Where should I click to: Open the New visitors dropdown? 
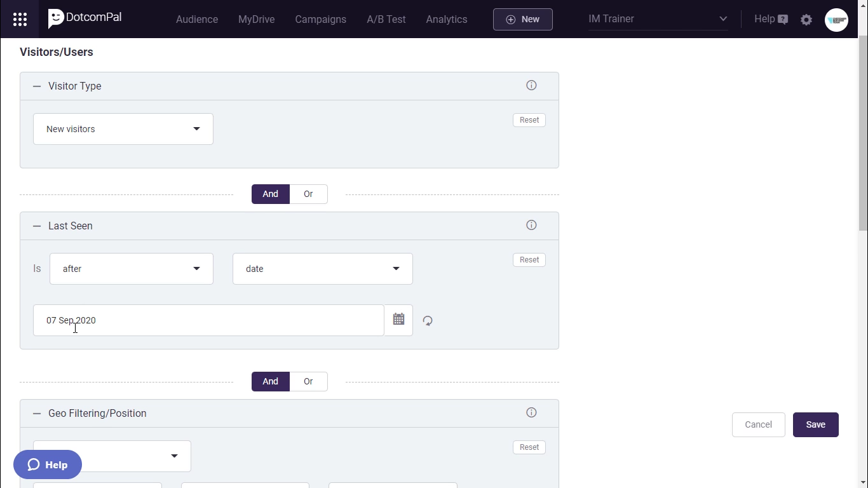(123, 129)
